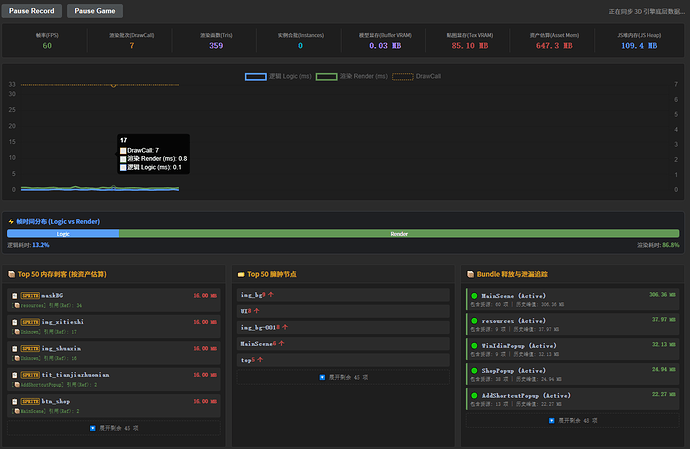Click the Tris stat card showing 359
Viewport: 690px width, 449px height.
pos(216,41)
